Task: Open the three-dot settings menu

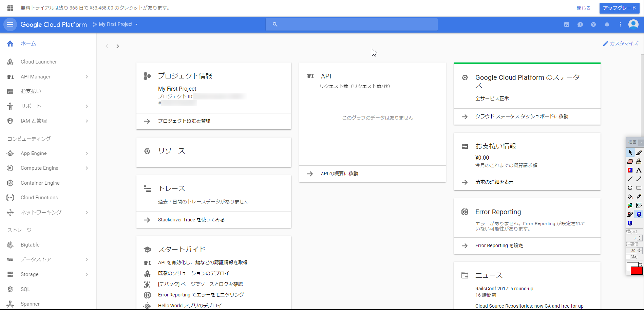Action: point(620,24)
